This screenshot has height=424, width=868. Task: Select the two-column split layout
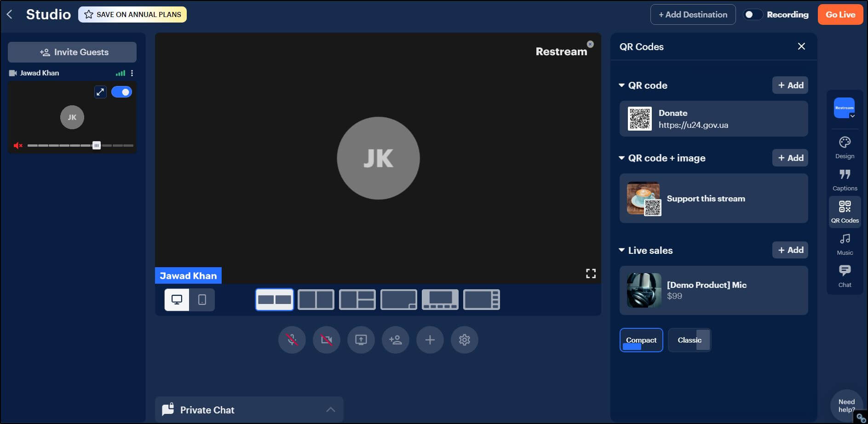pos(316,299)
